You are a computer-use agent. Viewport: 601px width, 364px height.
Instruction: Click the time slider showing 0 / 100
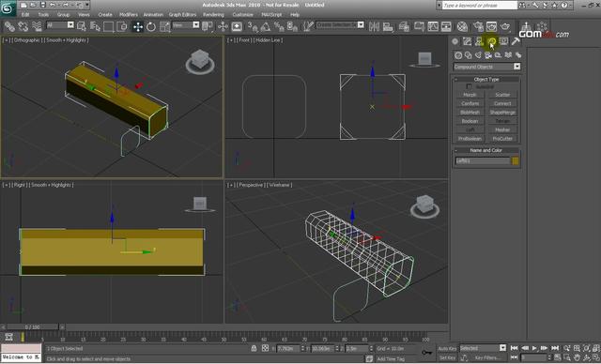[x=33, y=327]
